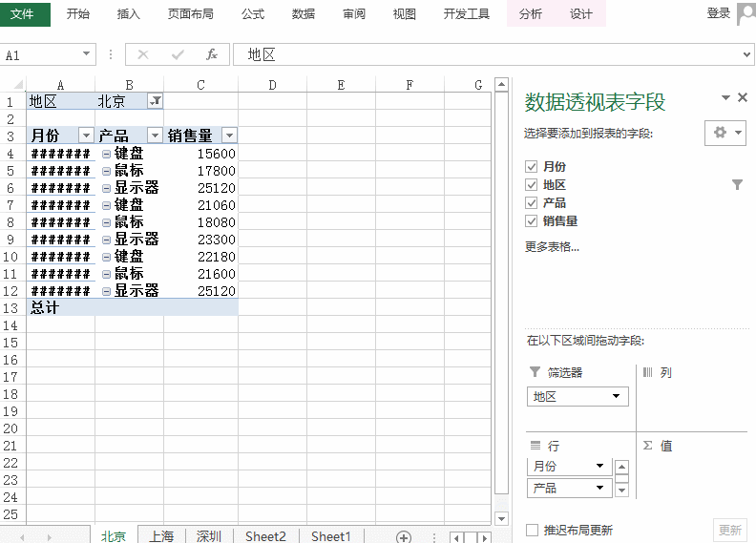Open the 数据 ribbon tab

point(304,14)
